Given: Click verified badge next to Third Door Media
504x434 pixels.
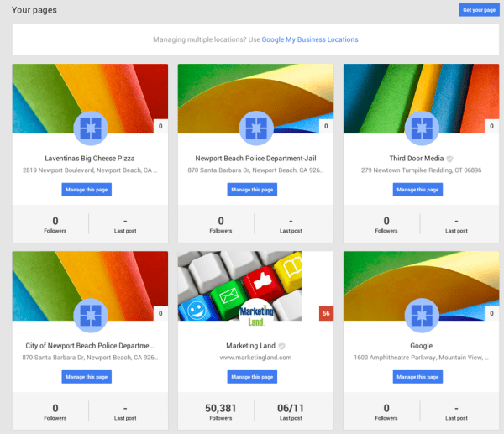Looking at the screenshot, I should pyautogui.click(x=449, y=159).
